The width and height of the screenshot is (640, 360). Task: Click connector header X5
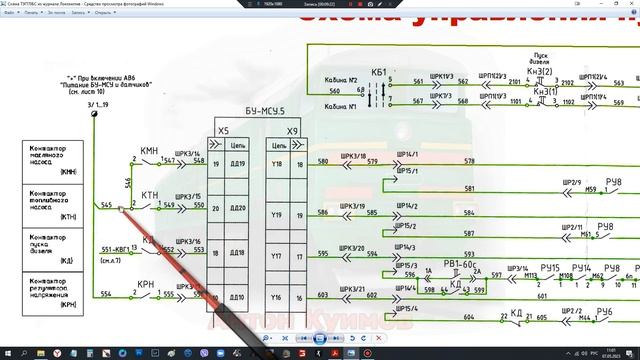point(223,131)
